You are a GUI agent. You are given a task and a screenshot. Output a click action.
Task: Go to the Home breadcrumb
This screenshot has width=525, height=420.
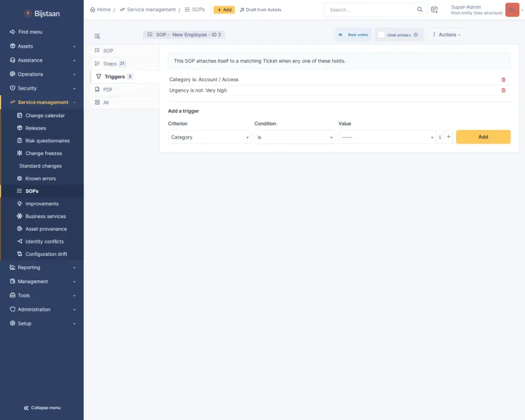click(x=101, y=9)
